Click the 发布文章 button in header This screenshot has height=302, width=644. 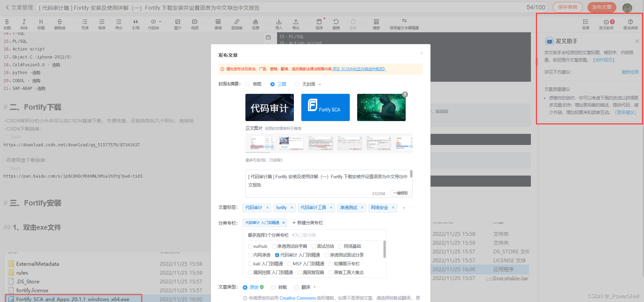602,7
